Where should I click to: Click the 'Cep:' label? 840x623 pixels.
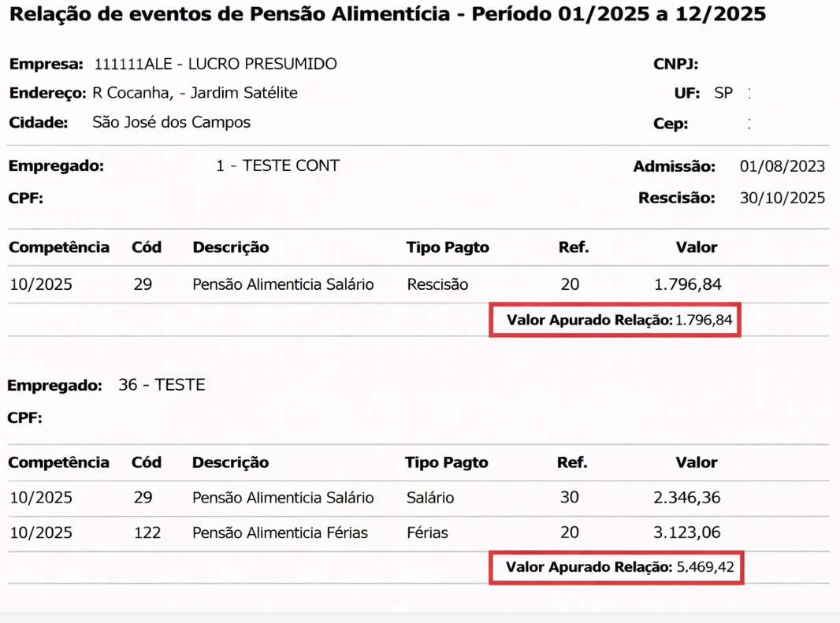671,123
